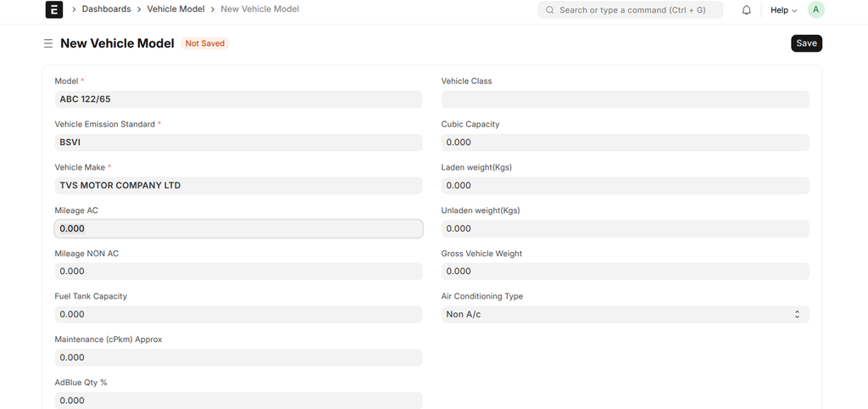This screenshot has height=409, width=868.
Task: Go to Dashboards breadcrumb
Action: click(x=106, y=9)
